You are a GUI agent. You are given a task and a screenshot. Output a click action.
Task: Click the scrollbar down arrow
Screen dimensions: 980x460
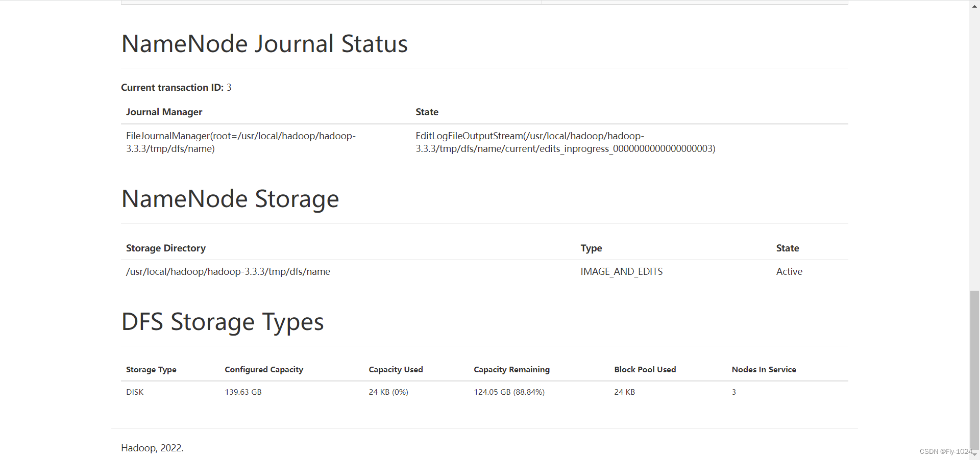975,454
